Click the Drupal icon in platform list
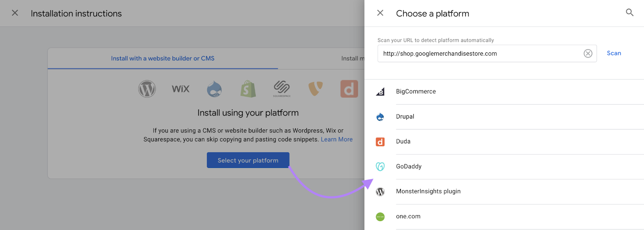The image size is (644, 230). 380,117
